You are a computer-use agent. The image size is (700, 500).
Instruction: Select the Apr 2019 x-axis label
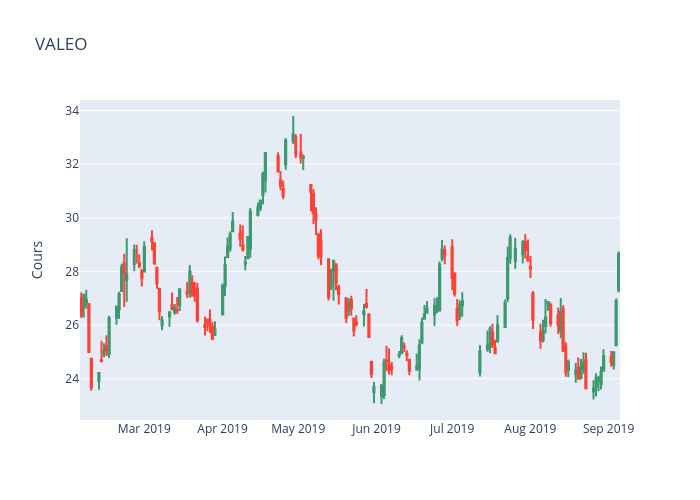point(222,429)
